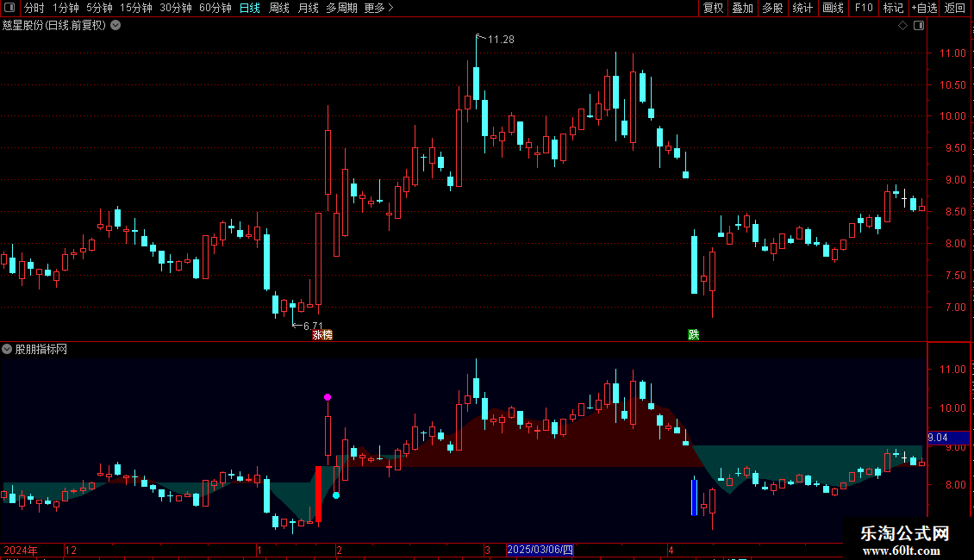Click the panel layout icon at top-left

(9, 8)
